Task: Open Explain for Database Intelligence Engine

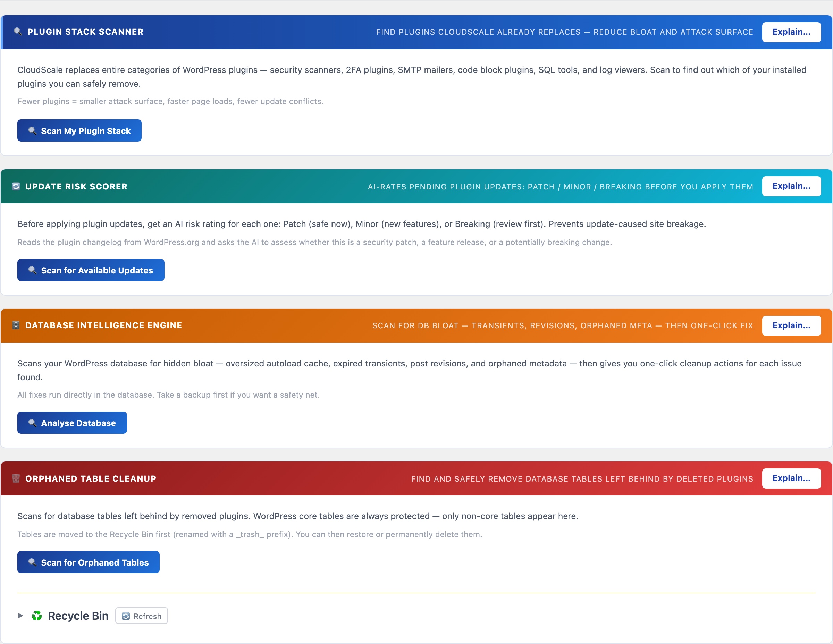Action: [x=791, y=325]
